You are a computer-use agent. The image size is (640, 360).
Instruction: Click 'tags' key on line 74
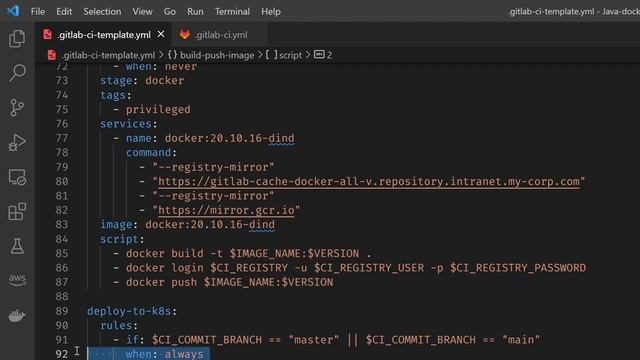tap(113, 95)
